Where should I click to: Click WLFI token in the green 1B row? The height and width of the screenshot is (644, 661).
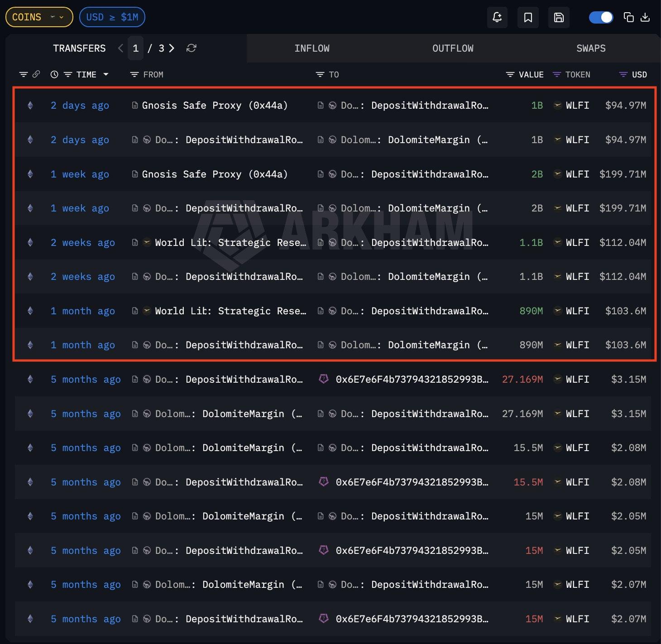pos(578,106)
